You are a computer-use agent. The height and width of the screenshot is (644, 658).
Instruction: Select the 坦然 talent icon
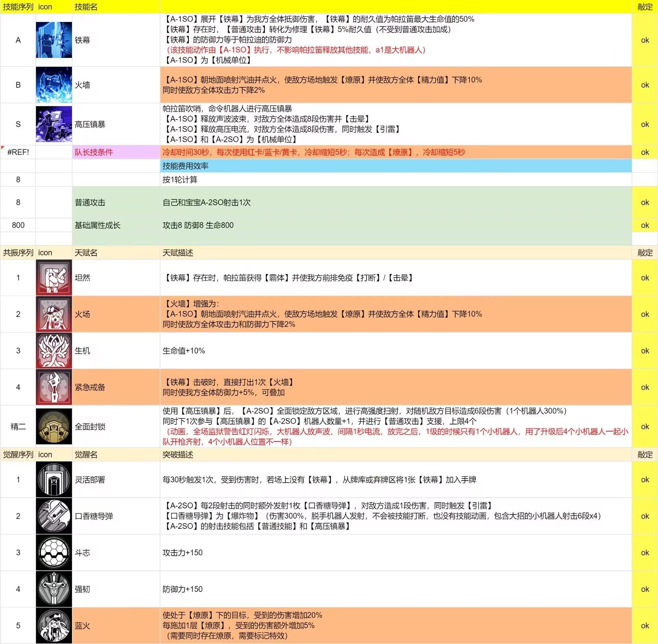pyautogui.click(x=54, y=277)
